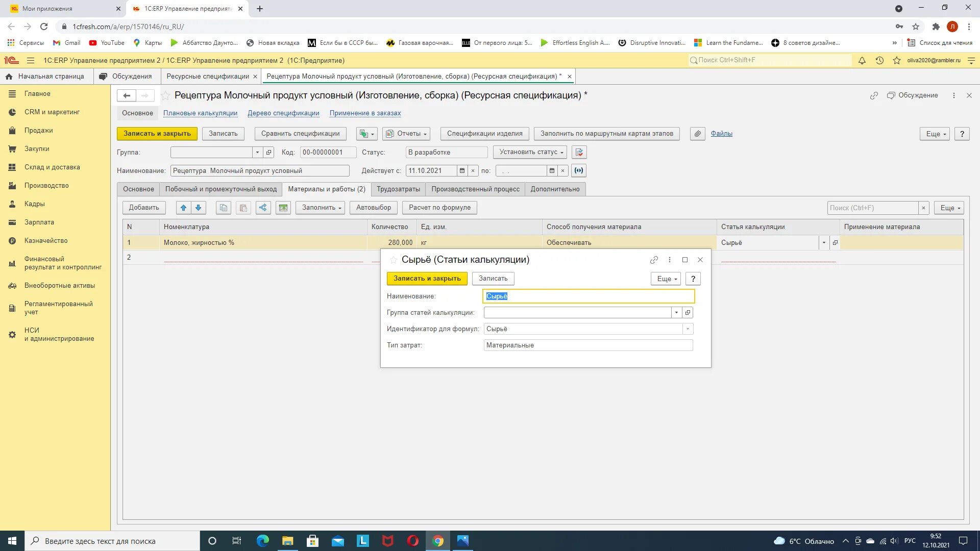980x551 pixels.
Task: Open Производство section in sidebar
Action: coord(46,186)
